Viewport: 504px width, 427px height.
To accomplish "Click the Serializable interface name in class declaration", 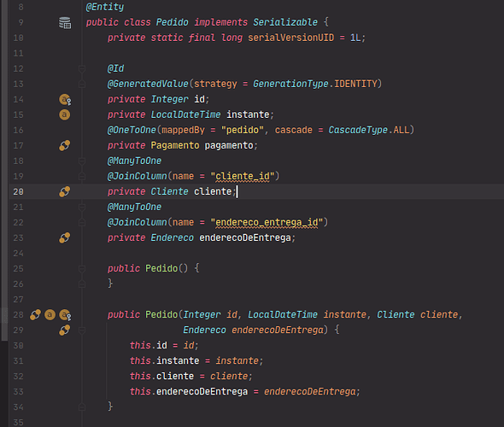I will [x=285, y=22].
